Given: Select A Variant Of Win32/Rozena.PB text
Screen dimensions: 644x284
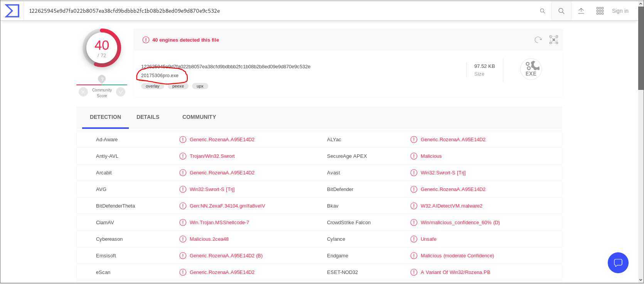Looking at the screenshot, I should point(455,272).
